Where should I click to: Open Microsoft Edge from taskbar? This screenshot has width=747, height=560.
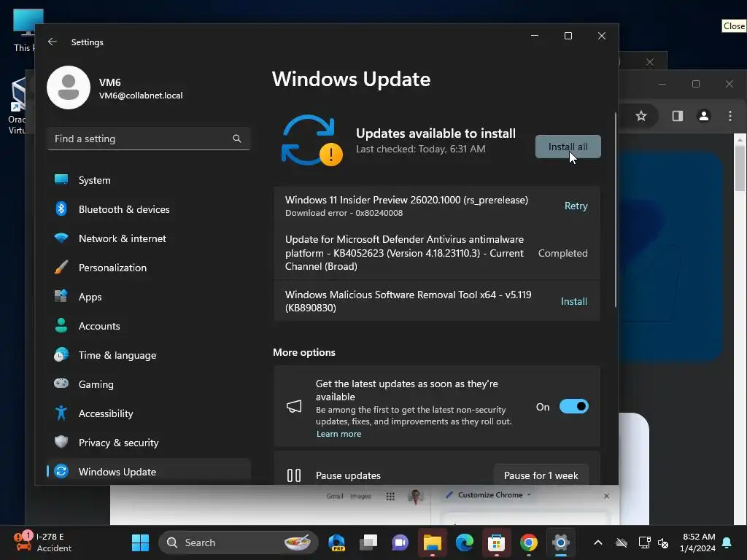point(465,542)
